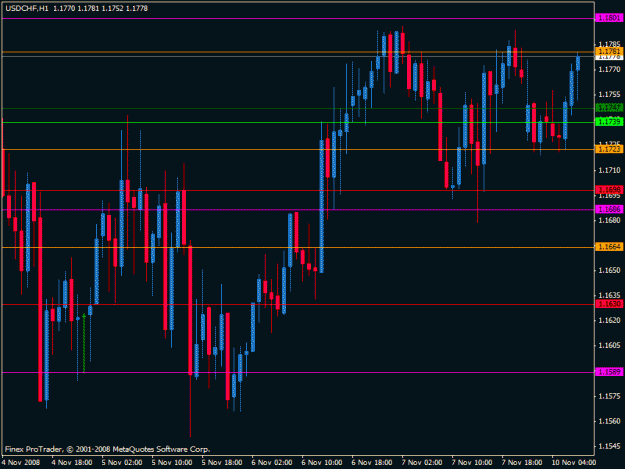Screen dimensions: 625x469
Task: Click the 1.1575 price axis label
Action: [609, 396]
